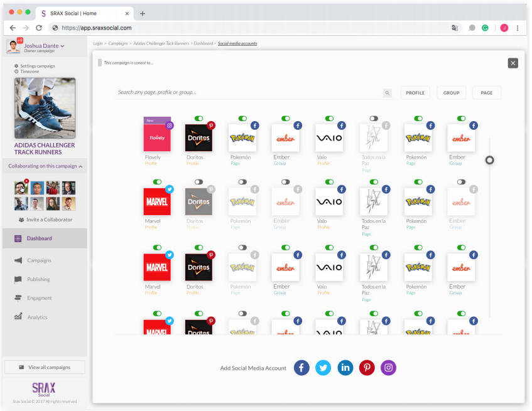Add a Twitter social media account
The width and height of the screenshot is (532, 411).
point(323,368)
